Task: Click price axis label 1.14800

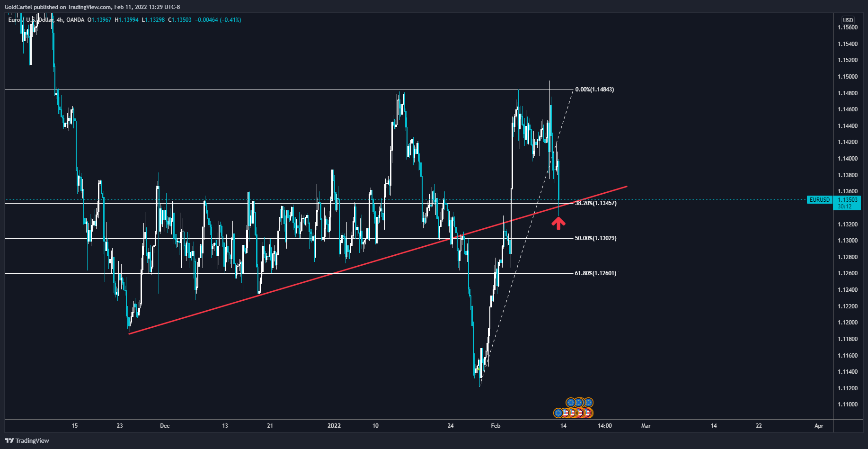Action: click(x=848, y=93)
